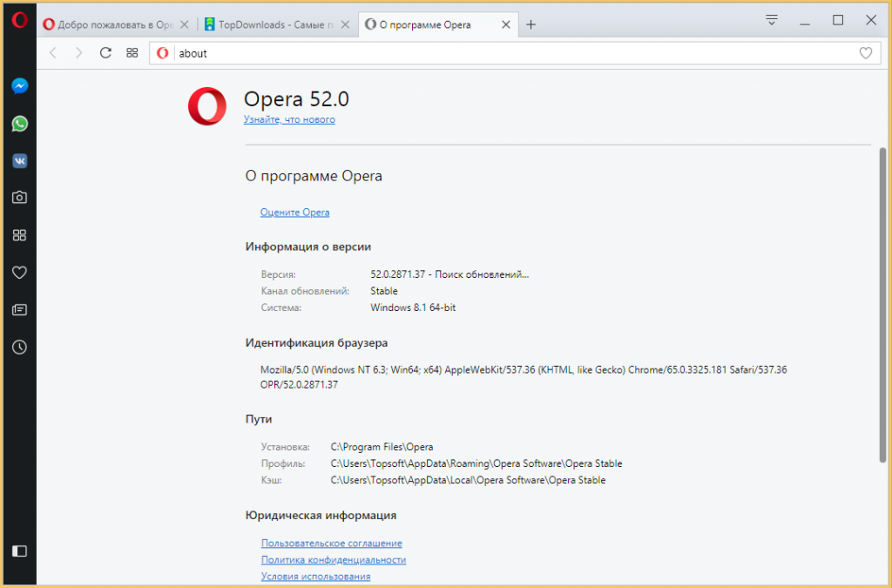Click the 'Opera 52.0' page heading
This screenshot has height=588, width=892.
tap(296, 99)
